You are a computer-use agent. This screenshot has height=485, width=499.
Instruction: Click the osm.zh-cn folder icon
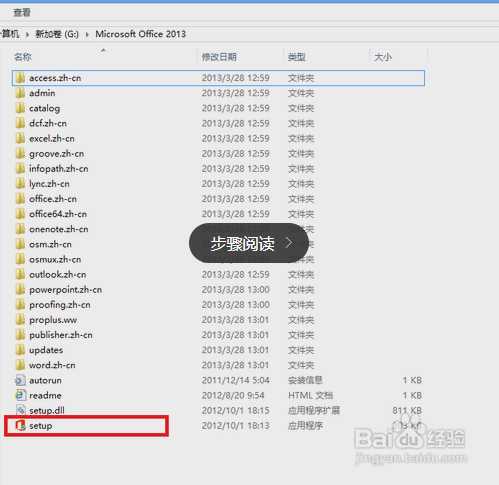point(20,244)
